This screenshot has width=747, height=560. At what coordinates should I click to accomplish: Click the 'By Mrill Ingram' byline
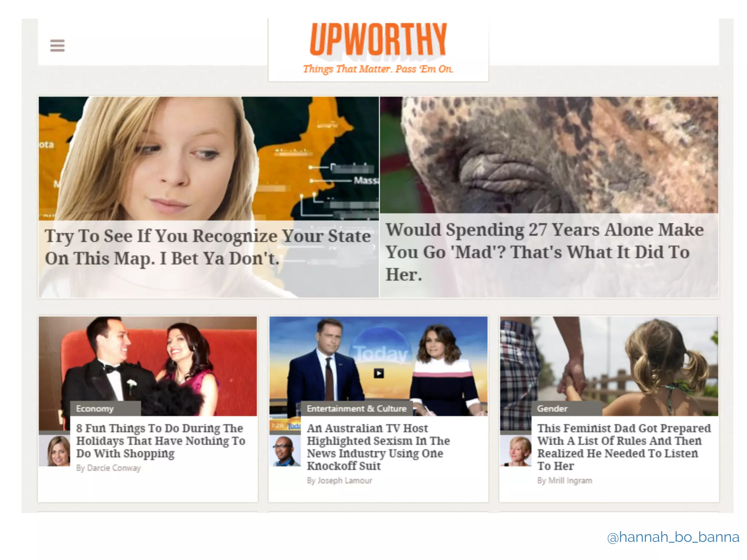[x=564, y=481]
